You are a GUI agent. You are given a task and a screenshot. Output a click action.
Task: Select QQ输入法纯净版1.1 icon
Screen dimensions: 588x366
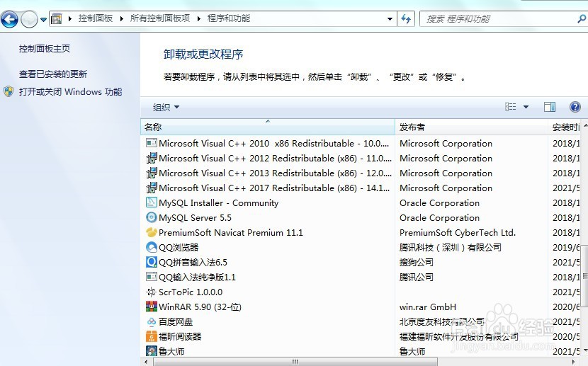pos(151,277)
